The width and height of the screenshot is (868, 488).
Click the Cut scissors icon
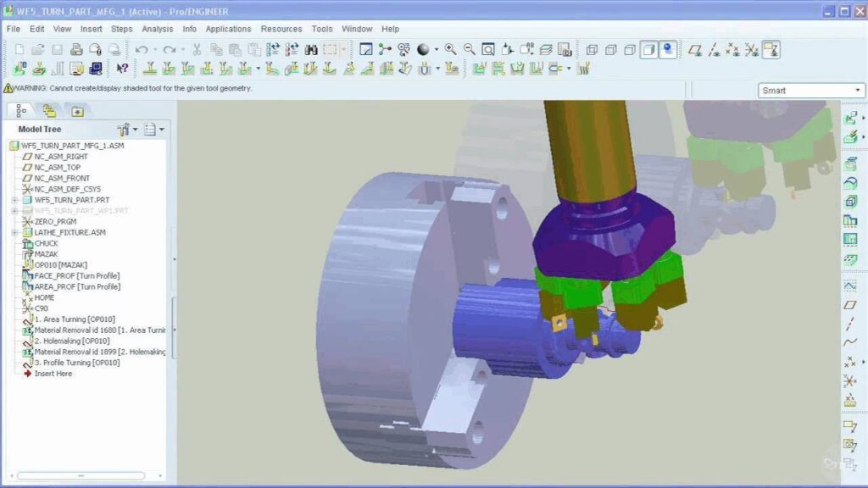[x=197, y=50]
